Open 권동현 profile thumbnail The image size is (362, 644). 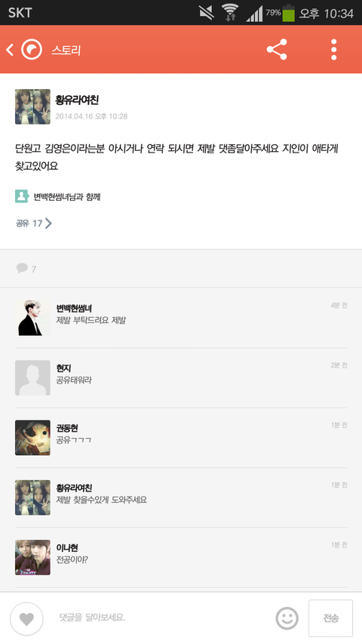pyautogui.click(x=32, y=438)
